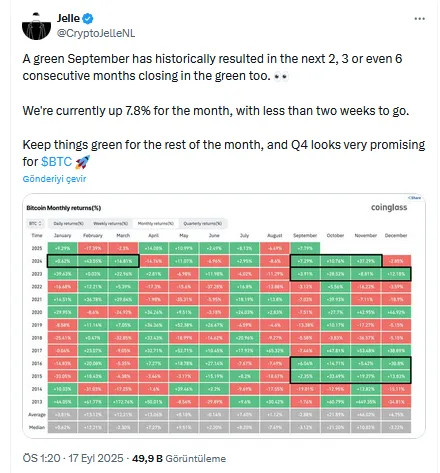Viewport: 440px width, 473px height.
Task: Click Gönderiyi çevir translate link
Action: (x=54, y=179)
